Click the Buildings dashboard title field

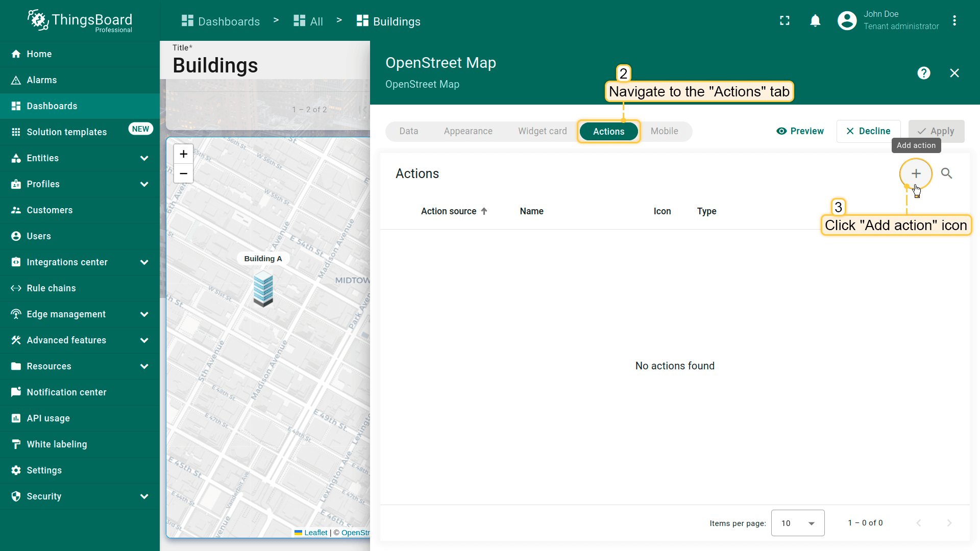[x=215, y=65]
